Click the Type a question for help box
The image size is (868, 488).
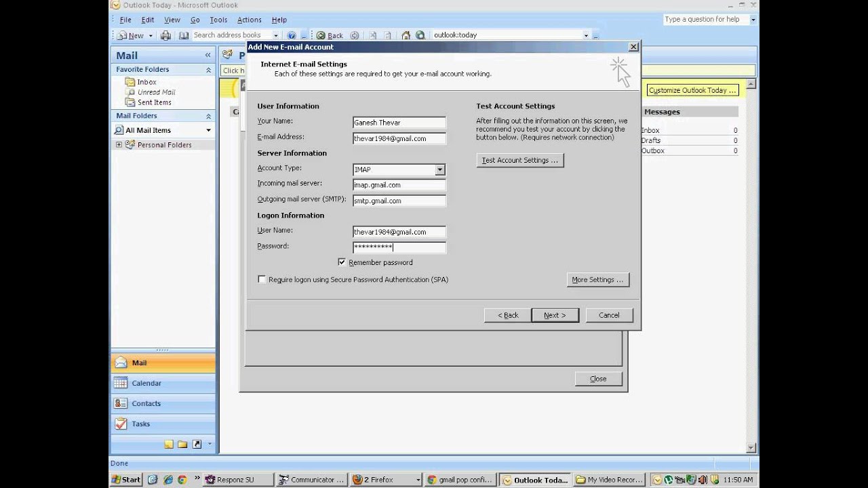coord(706,20)
